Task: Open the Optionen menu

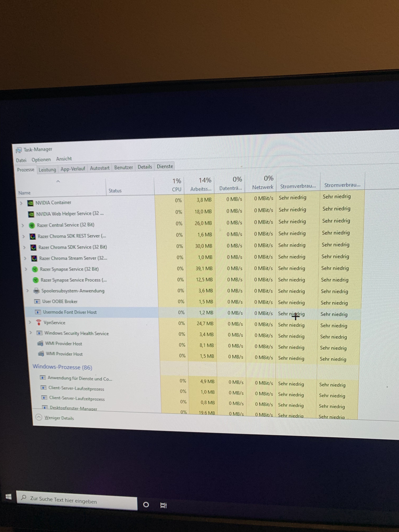Action: click(x=41, y=160)
